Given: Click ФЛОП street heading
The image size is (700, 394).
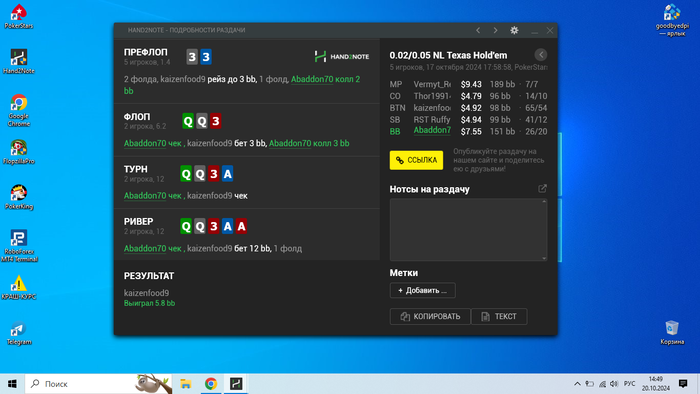Looking at the screenshot, I should pos(137,117).
